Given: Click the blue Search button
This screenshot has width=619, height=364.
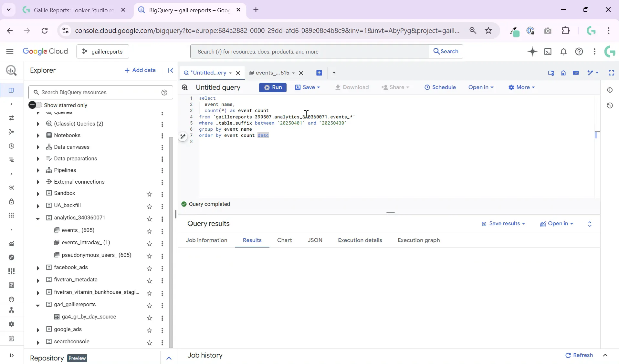Looking at the screenshot, I should [446, 52].
